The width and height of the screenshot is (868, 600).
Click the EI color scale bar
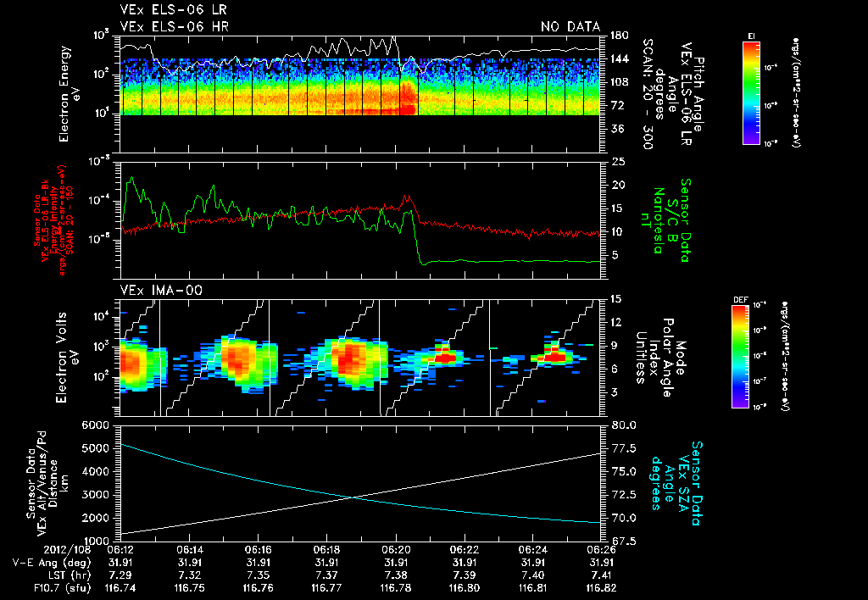pyautogui.click(x=751, y=92)
